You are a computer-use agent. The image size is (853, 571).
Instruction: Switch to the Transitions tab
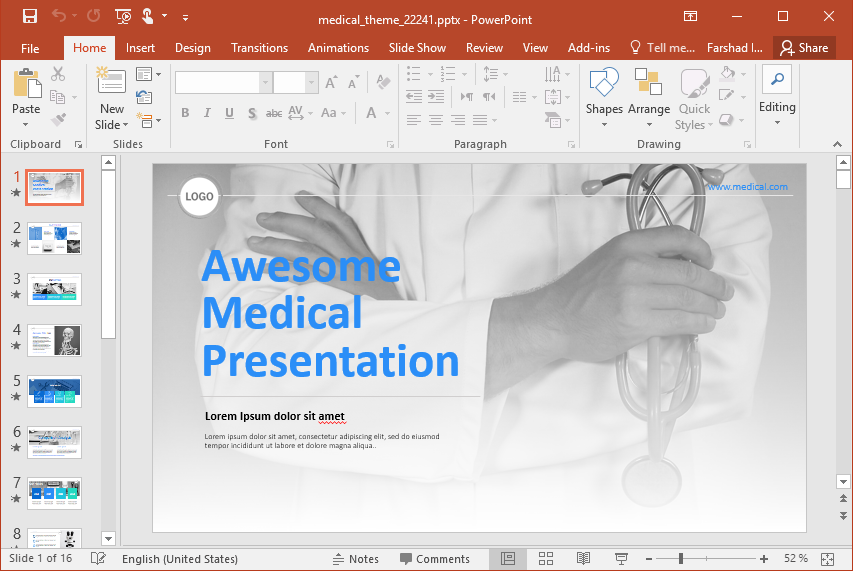(259, 48)
